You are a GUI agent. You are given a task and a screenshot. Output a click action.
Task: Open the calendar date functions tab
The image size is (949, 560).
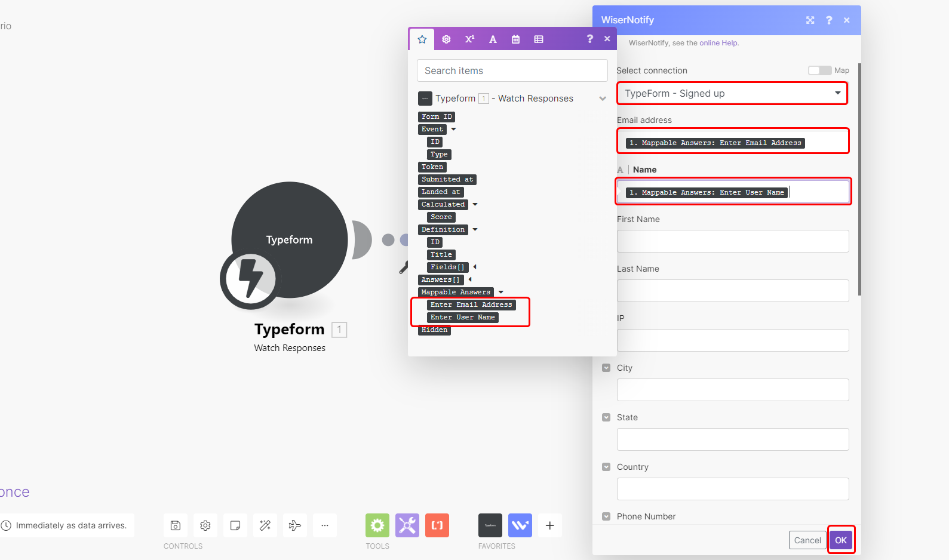(516, 39)
